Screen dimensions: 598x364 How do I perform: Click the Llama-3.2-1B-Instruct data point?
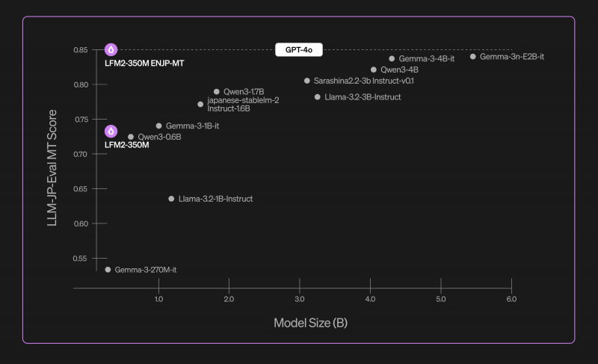(x=172, y=199)
